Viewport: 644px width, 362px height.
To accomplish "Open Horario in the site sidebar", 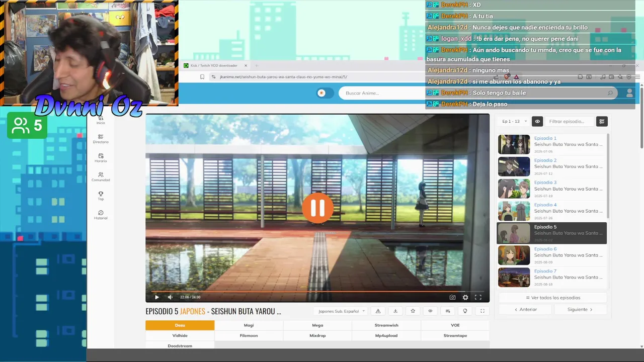I will coord(101,158).
